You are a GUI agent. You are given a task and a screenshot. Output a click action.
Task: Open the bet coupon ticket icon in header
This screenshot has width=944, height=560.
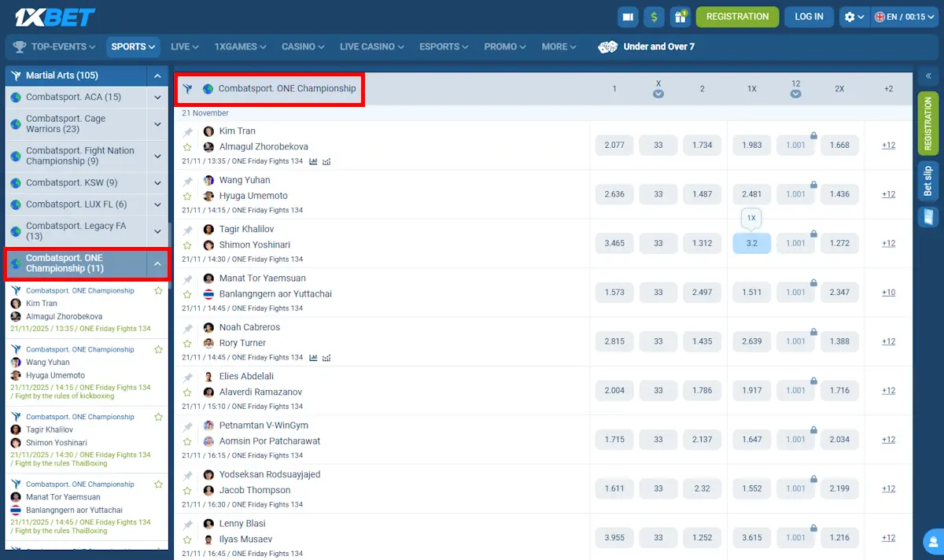[627, 17]
